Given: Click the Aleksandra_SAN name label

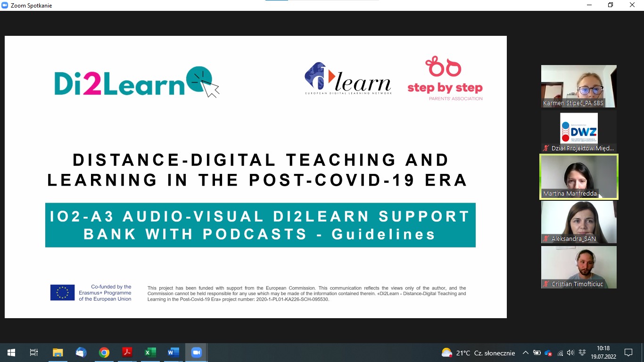Looking at the screenshot, I should click(x=574, y=239).
